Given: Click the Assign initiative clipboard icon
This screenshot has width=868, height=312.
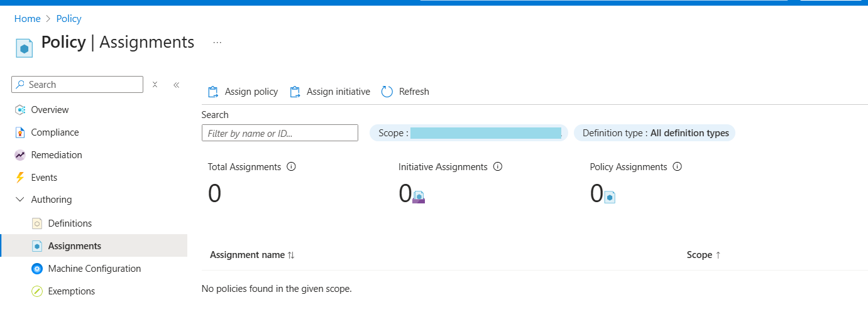Looking at the screenshot, I should tap(295, 92).
